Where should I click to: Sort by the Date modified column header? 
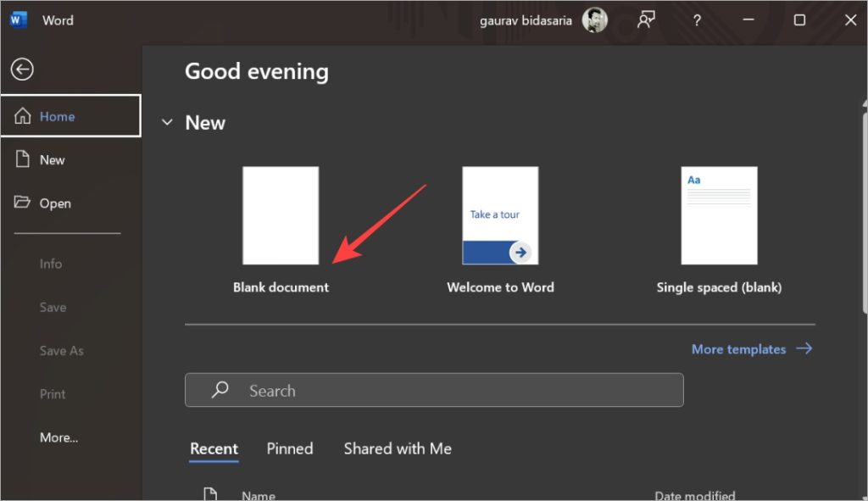click(695, 495)
